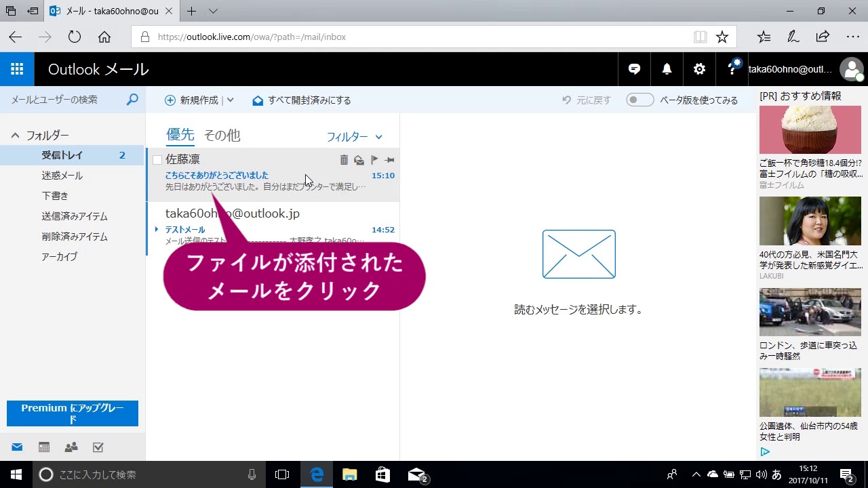Show hidden system tray icons

pos(696,474)
